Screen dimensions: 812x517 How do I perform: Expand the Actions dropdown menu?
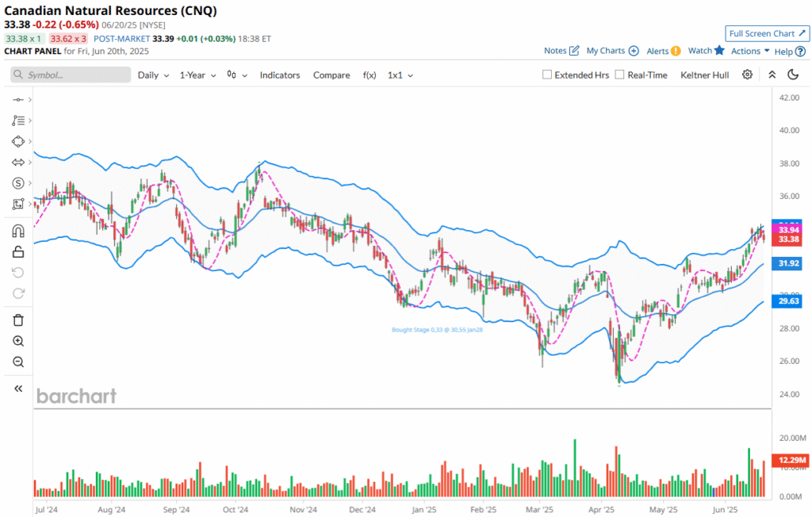[750, 51]
